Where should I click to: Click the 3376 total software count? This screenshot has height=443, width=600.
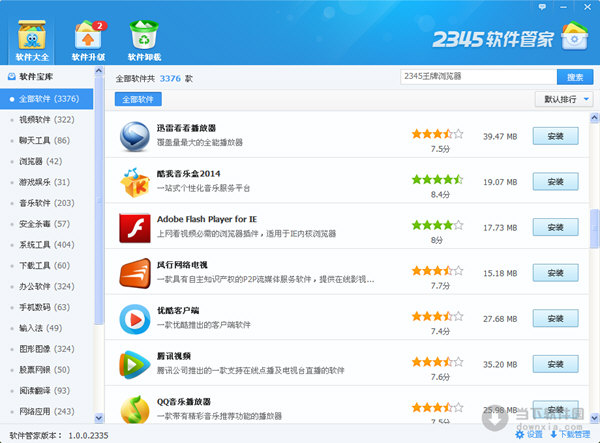click(170, 78)
